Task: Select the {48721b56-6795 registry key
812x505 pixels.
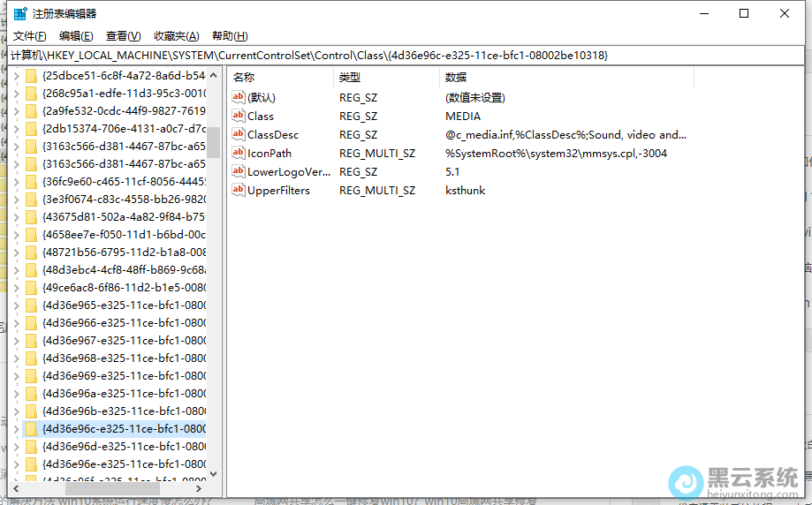Action: click(x=124, y=253)
